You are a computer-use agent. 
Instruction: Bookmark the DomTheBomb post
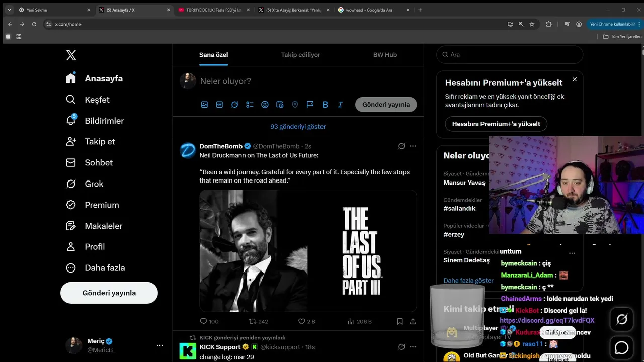click(400, 321)
